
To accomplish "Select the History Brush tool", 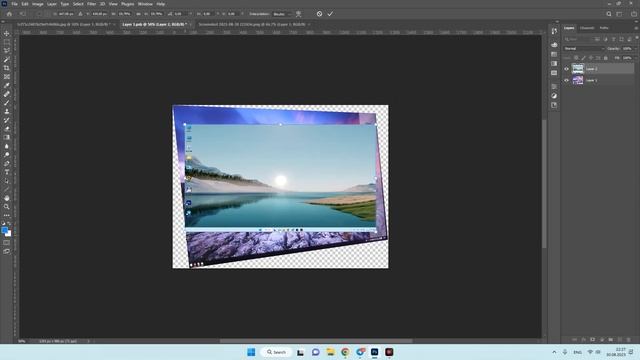I will click(7, 120).
